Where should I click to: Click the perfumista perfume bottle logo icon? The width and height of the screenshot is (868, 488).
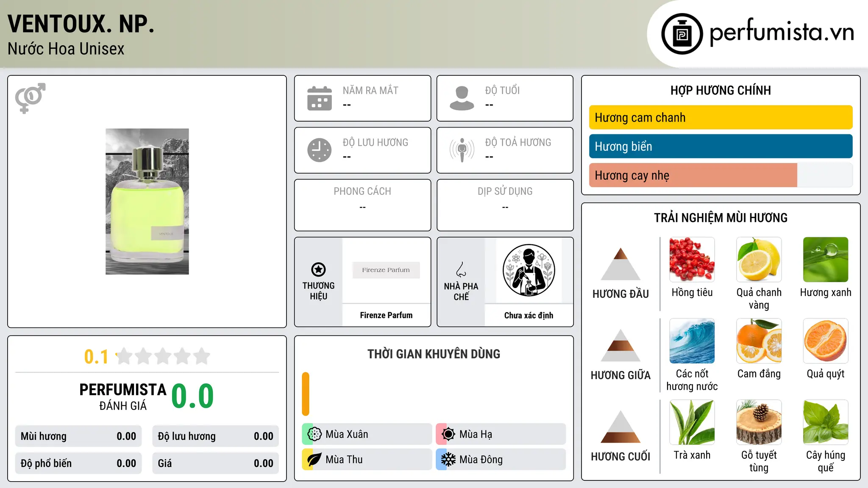682,34
